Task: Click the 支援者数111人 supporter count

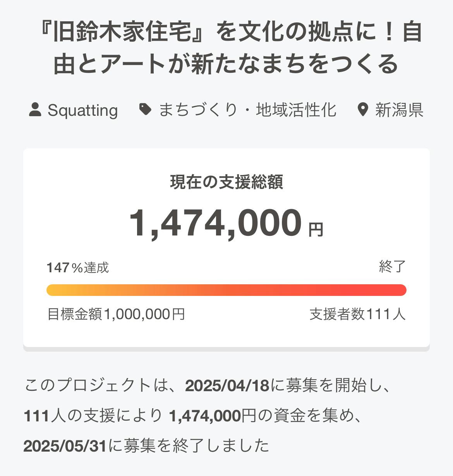Action: tap(357, 314)
